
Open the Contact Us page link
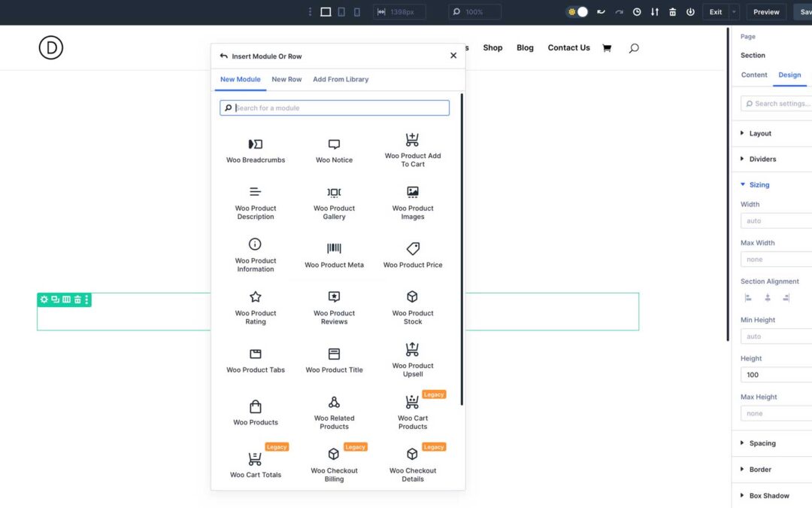tap(568, 47)
